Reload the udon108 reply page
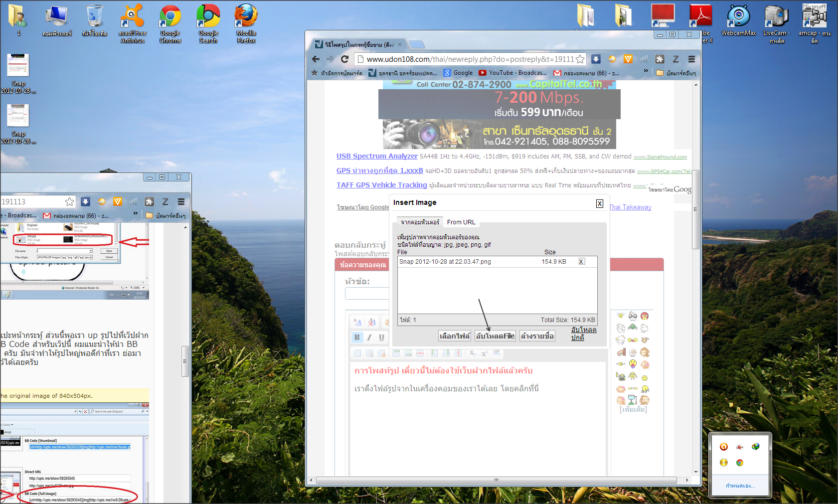The width and height of the screenshot is (838, 504). pyautogui.click(x=344, y=59)
